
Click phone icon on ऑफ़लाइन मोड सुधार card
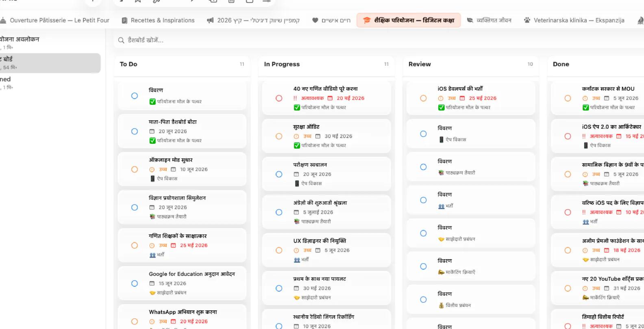[152, 179]
